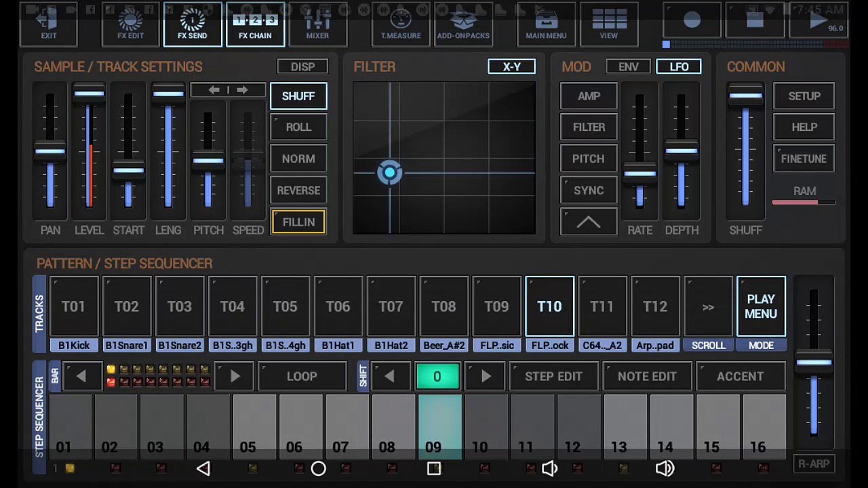Tap the Android back navigation icon
Viewport: 868px width, 488px height.
coord(203,468)
